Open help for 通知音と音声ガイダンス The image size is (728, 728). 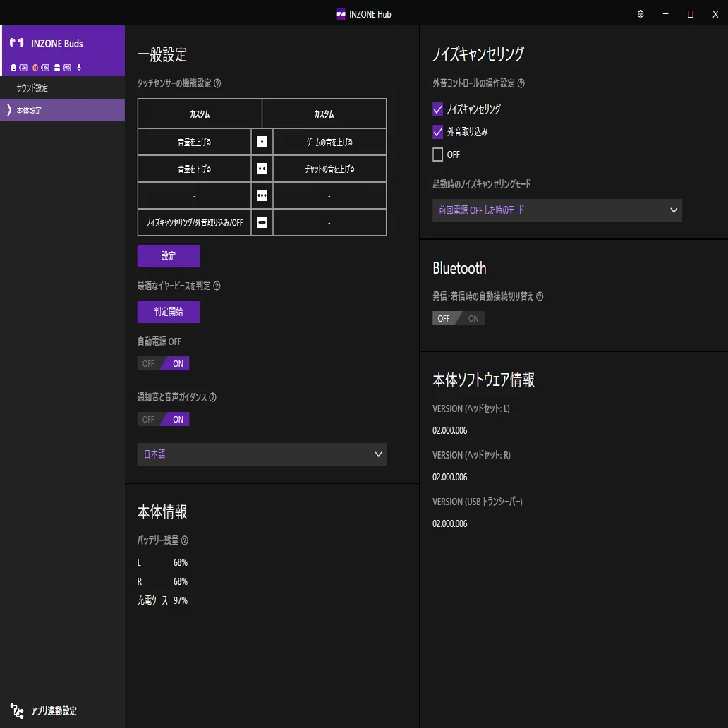pos(212,397)
